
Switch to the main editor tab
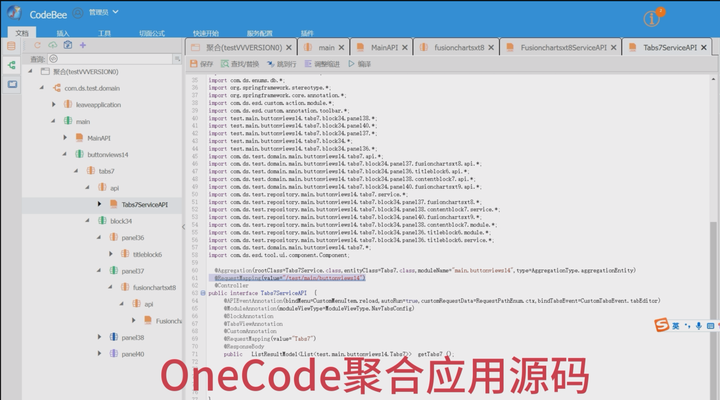[326, 47]
